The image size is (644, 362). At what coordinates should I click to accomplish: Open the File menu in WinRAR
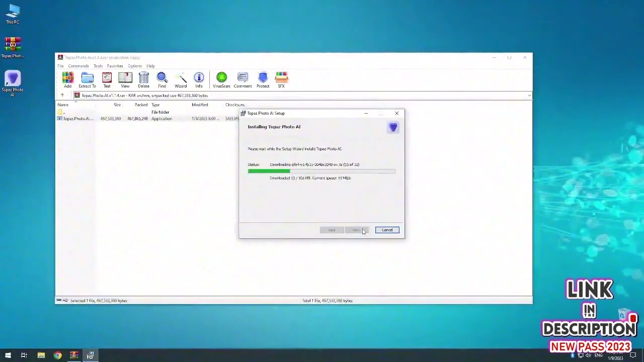pyautogui.click(x=60, y=66)
